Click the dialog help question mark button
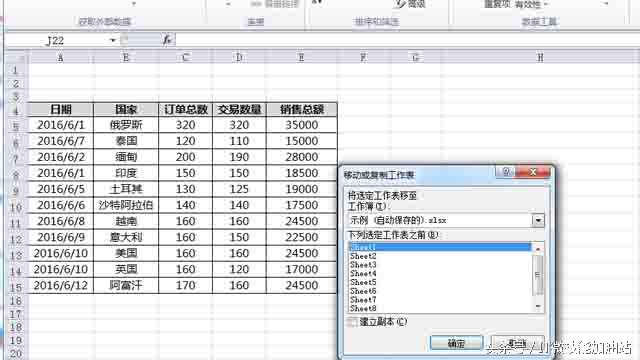The height and width of the screenshot is (360, 640). (505, 172)
